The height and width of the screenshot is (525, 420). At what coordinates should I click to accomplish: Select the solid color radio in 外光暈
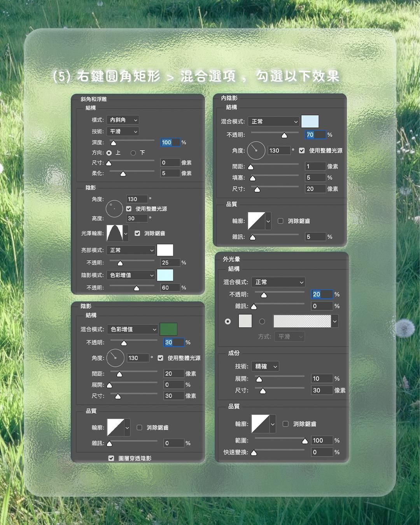(227, 321)
